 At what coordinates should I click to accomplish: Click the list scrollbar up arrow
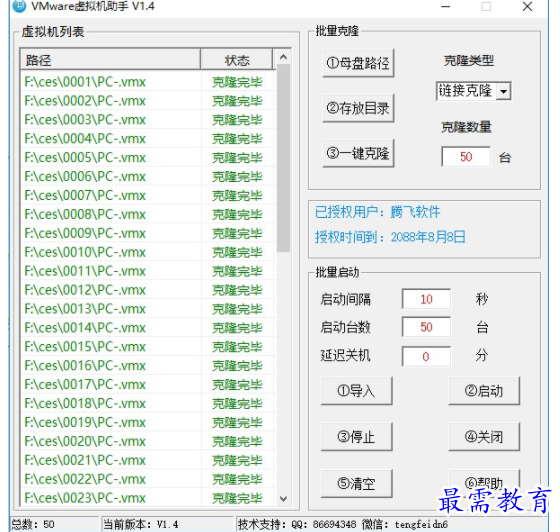coord(284,57)
